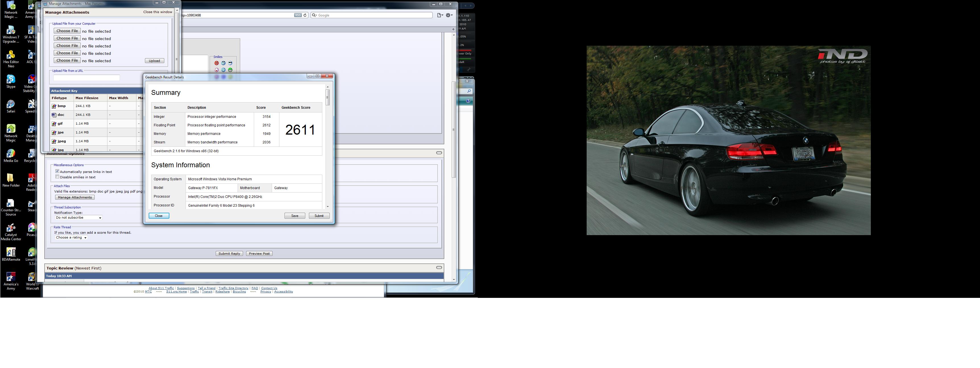The height and width of the screenshot is (368, 980).
Task: Click the doc filetype icon
Action: [x=54, y=115]
